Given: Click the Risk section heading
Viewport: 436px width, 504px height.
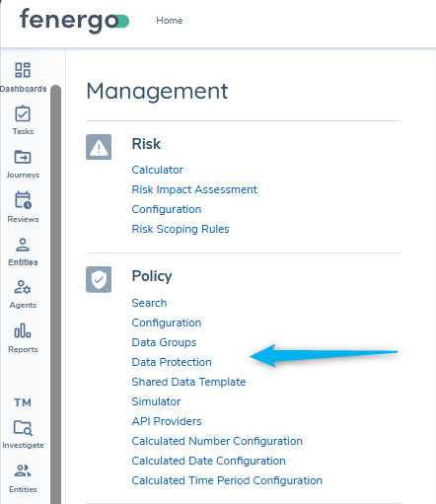Looking at the screenshot, I should pos(146,144).
